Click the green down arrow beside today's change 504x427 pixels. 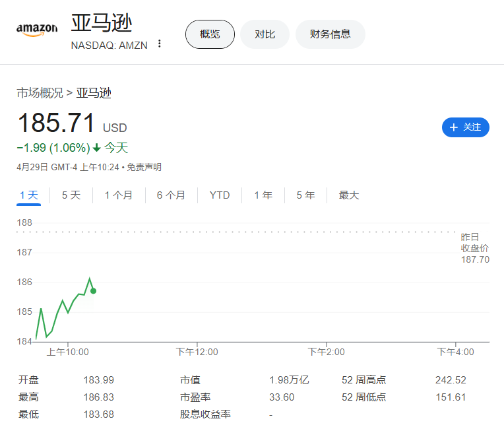point(96,148)
